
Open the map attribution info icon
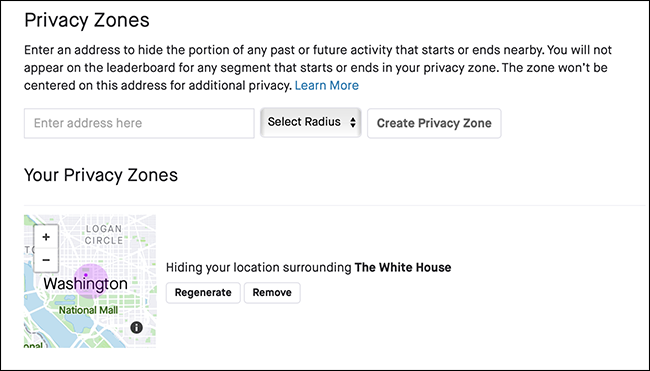136,327
